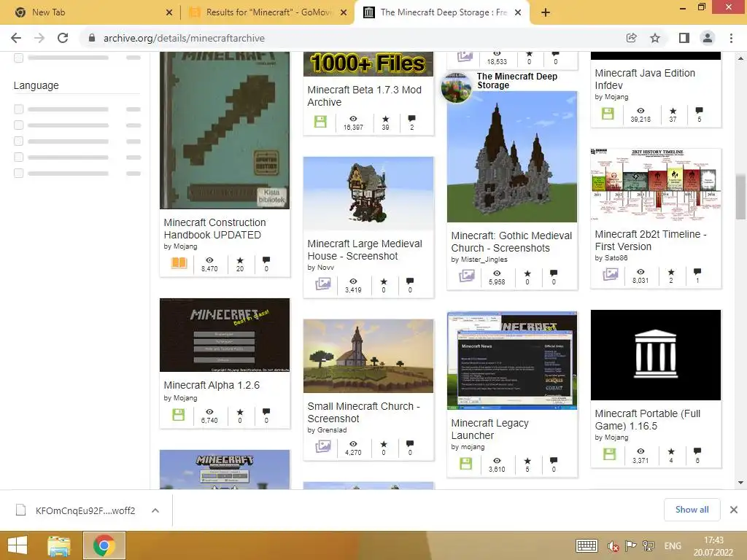
Task: Close the New Tab tab
Action: tap(169, 12)
